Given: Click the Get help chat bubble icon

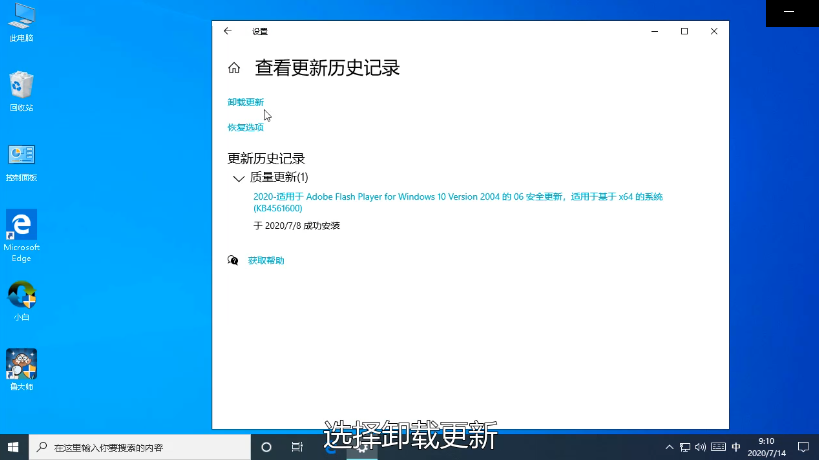Looking at the screenshot, I should (233, 260).
